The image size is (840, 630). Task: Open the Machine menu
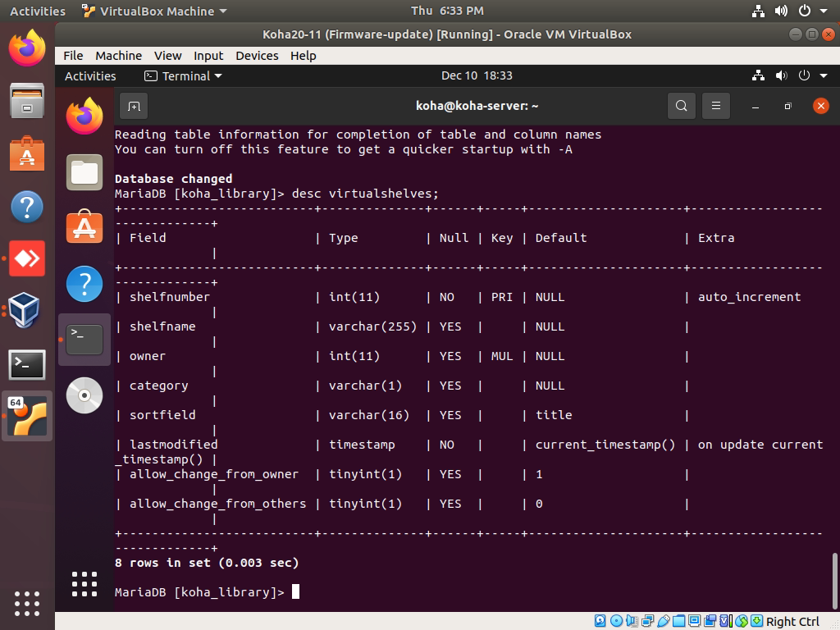click(x=118, y=55)
